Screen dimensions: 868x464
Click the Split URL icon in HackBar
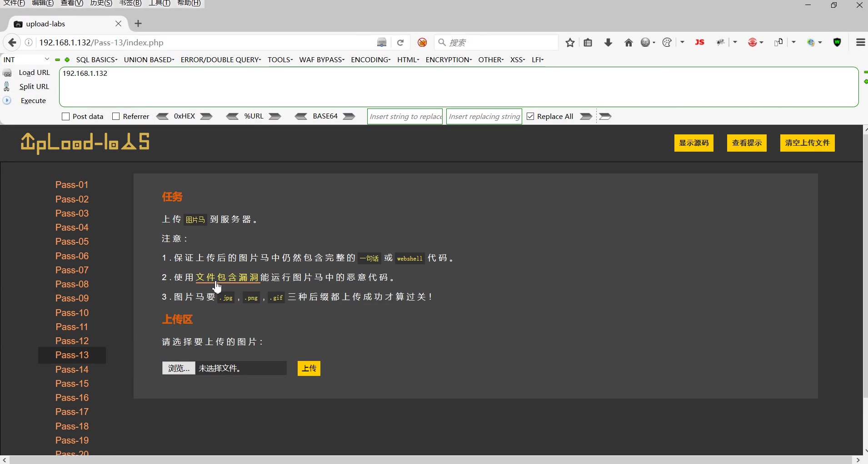pos(7,86)
